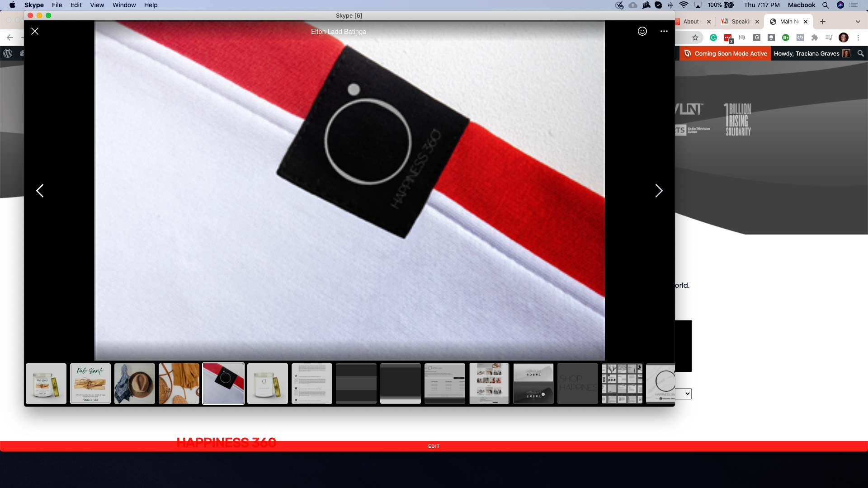Viewport: 868px width, 488px height.
Task: Open the gray G extension in Chrome
Action: click(757, 38)
